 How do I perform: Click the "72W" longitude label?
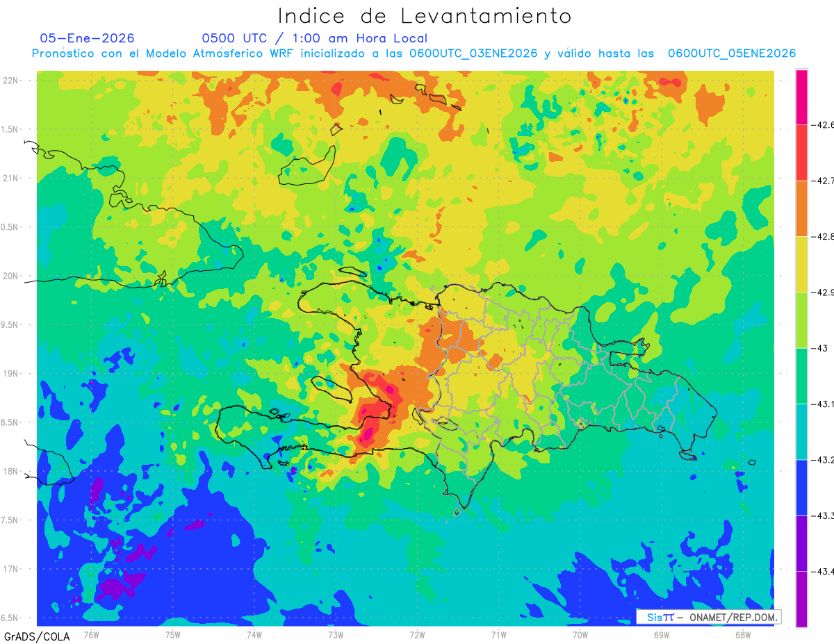(417, 634)
